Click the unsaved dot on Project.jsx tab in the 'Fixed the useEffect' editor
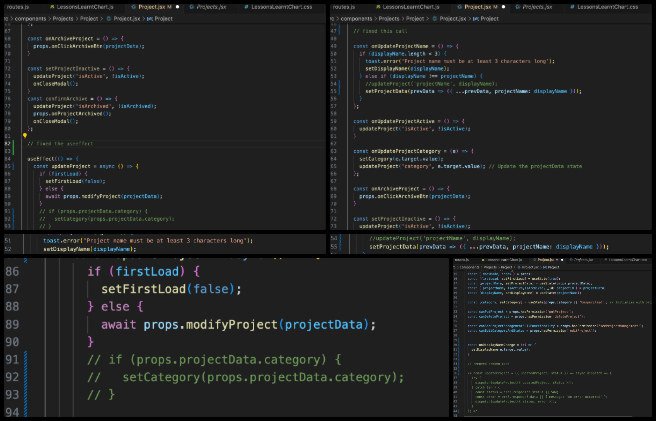 [178, 7]
